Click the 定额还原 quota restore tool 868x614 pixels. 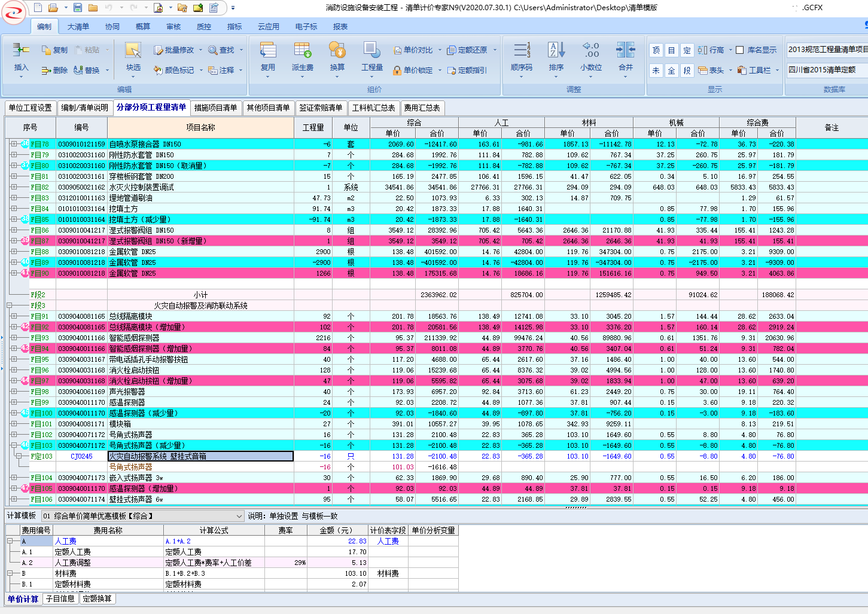pyautogui.click(x=467, y=50)
